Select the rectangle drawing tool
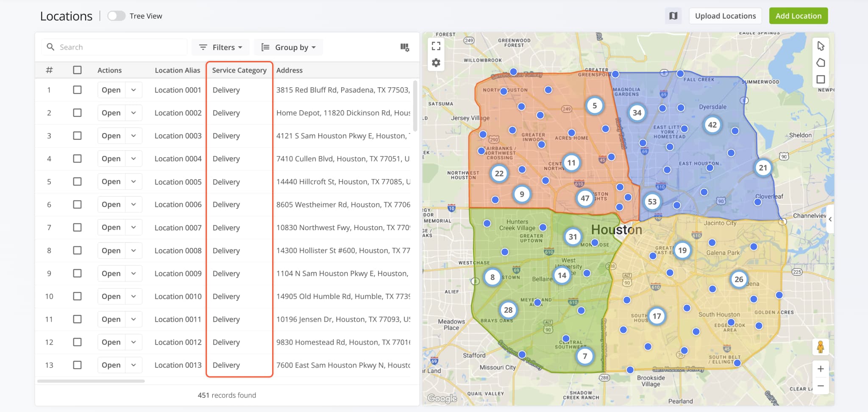This screenshot has height=412, width=868. coord(821,79)
